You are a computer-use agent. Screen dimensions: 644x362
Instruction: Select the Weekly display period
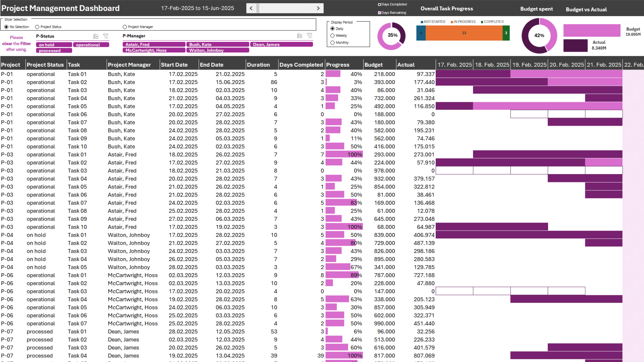pyautogui.click(x=332, y=36)
